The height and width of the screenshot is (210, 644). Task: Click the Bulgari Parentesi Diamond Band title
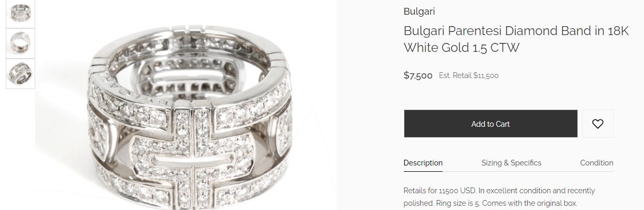click(x=516, y=39)
